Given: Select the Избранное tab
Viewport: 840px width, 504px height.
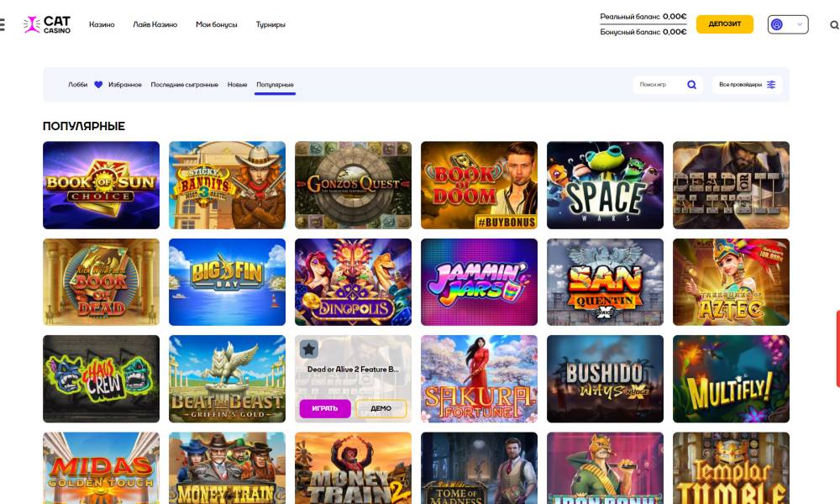Looking at the screenshot, I should click(x=125, y=85).
